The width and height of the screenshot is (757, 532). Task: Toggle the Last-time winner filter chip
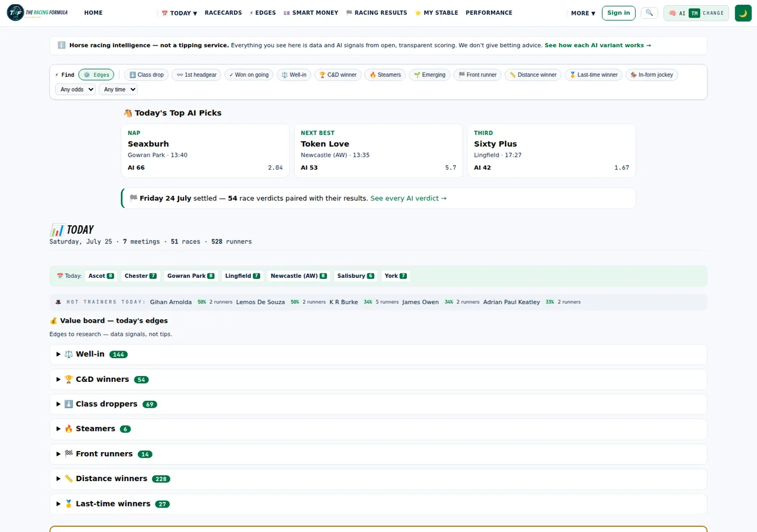point(593,74)
